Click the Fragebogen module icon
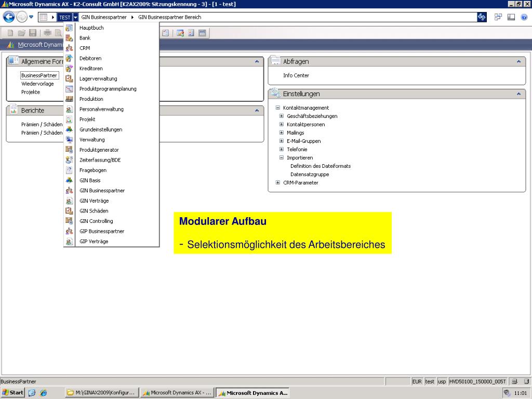532x399 pixels. click(69, 170)
